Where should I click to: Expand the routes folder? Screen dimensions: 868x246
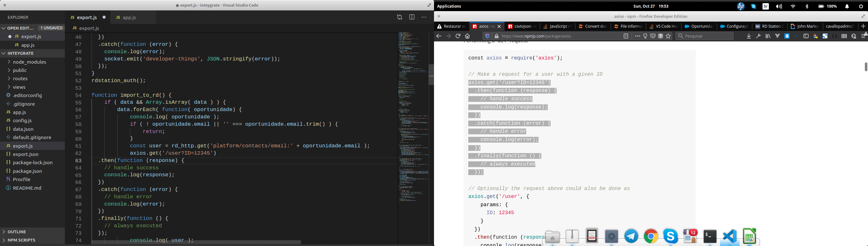20,79
